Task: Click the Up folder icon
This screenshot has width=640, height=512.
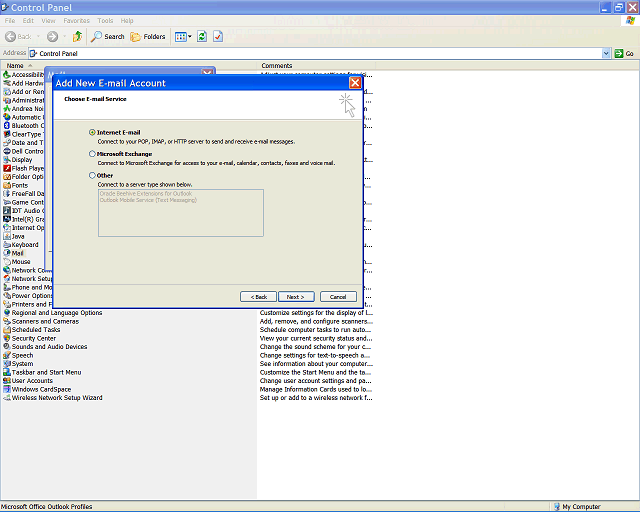Action: [77, 37]
